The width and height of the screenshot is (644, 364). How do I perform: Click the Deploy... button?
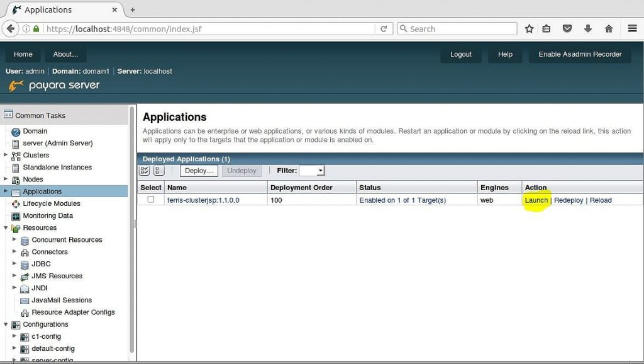coord(199,171)
